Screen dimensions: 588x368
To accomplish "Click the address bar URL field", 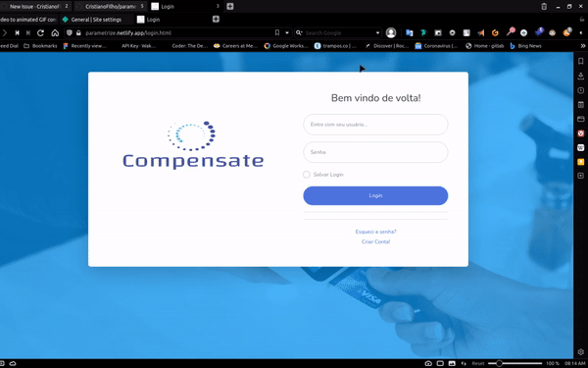I will coord(178,33).
